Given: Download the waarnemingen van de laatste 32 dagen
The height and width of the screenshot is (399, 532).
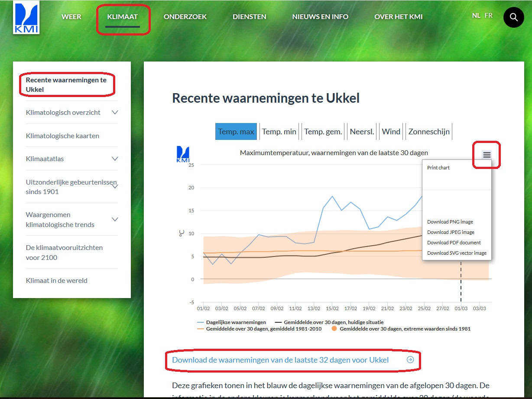Looking at the screenshot, I should click(280, 360).
